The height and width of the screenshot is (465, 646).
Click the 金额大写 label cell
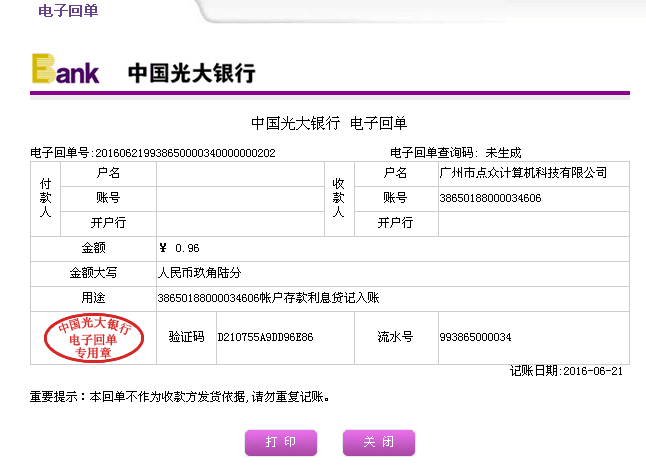pos(93,273)
